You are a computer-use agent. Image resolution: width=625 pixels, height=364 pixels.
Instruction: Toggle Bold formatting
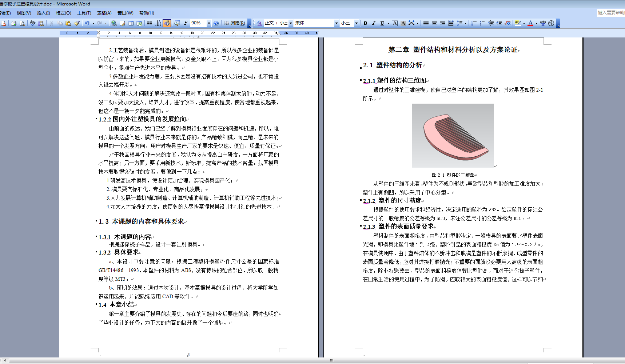(x=365, y=23)
